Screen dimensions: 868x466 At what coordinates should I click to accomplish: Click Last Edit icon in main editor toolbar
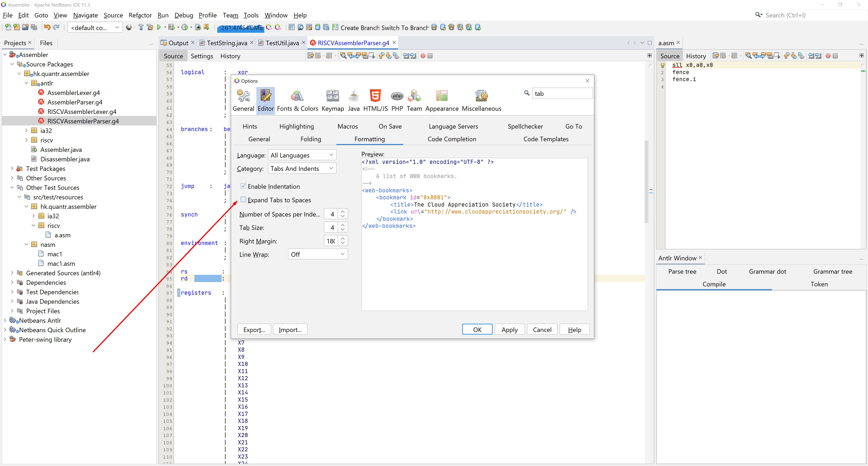pos(310,56)
